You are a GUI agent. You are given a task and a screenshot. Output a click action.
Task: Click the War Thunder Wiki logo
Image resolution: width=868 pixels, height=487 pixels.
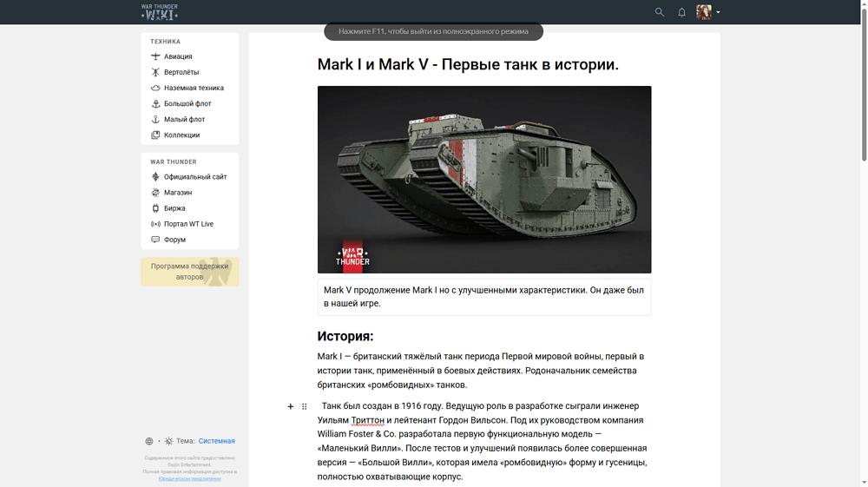[160, 12]
